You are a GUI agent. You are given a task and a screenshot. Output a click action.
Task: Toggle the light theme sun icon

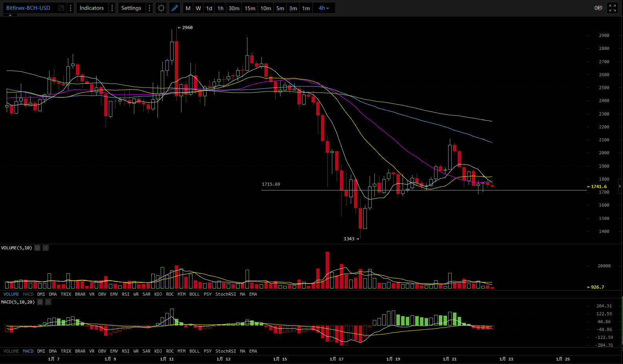pos(161,8)
